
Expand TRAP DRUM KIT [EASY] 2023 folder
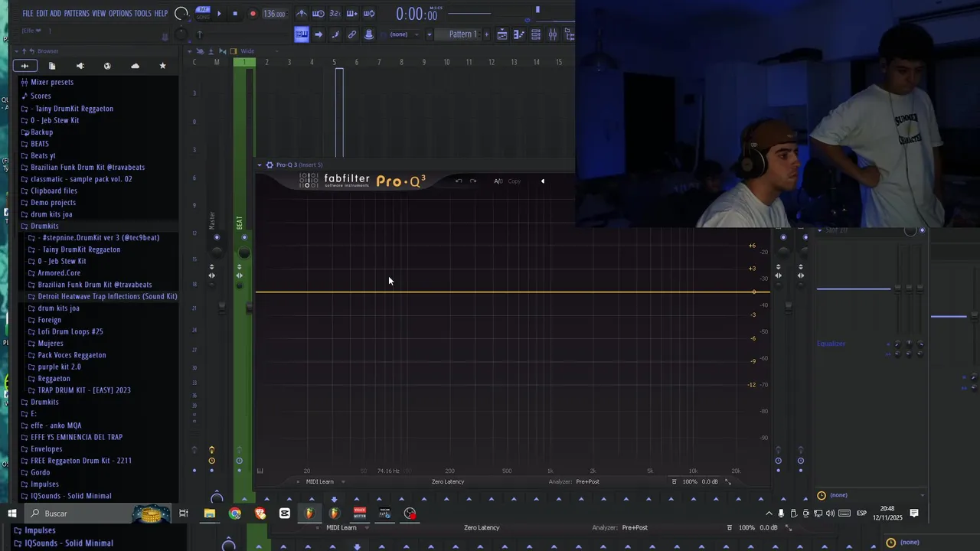click(84, 390)
